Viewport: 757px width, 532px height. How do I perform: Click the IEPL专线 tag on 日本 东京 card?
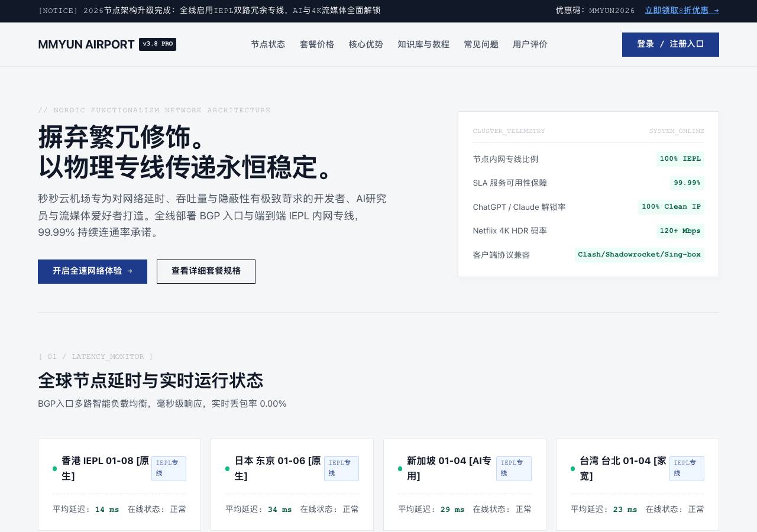tap(341, 468)
